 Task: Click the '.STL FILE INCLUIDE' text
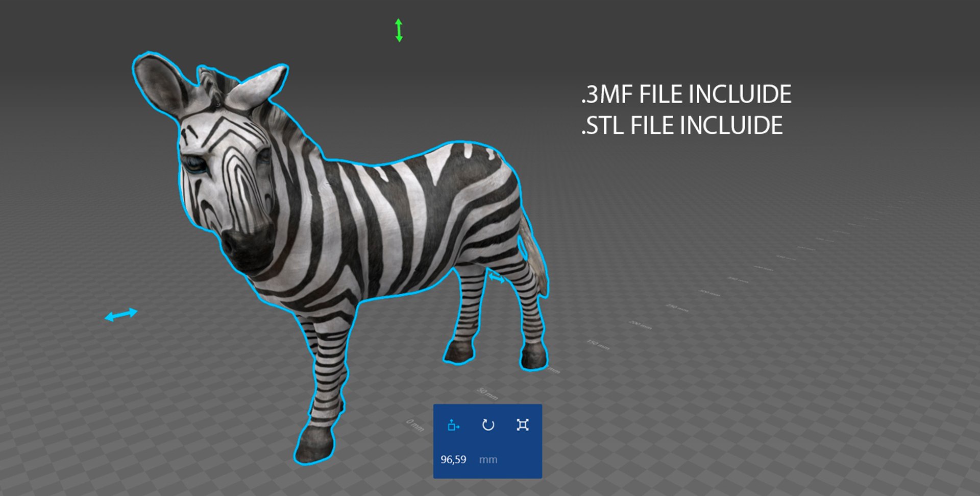coord(682,126)
